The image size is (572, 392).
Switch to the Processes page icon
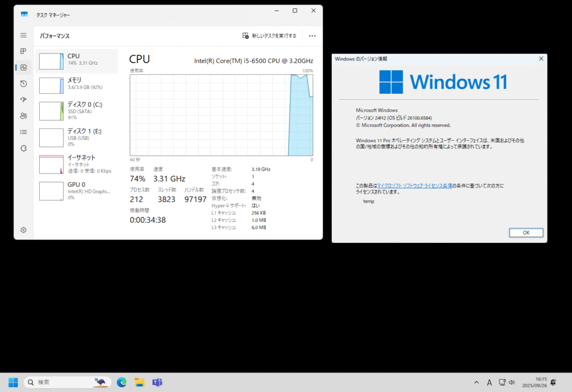23,51
